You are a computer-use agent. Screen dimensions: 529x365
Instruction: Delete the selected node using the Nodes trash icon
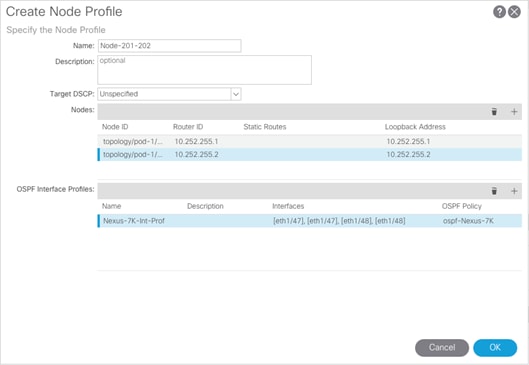pyautogui.click(x=494, y=112)
